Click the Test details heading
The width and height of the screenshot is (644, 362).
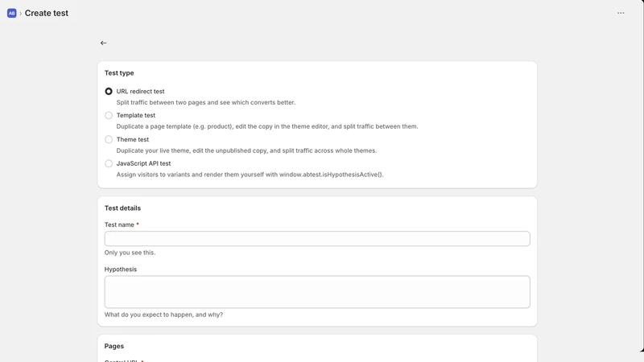122,208
